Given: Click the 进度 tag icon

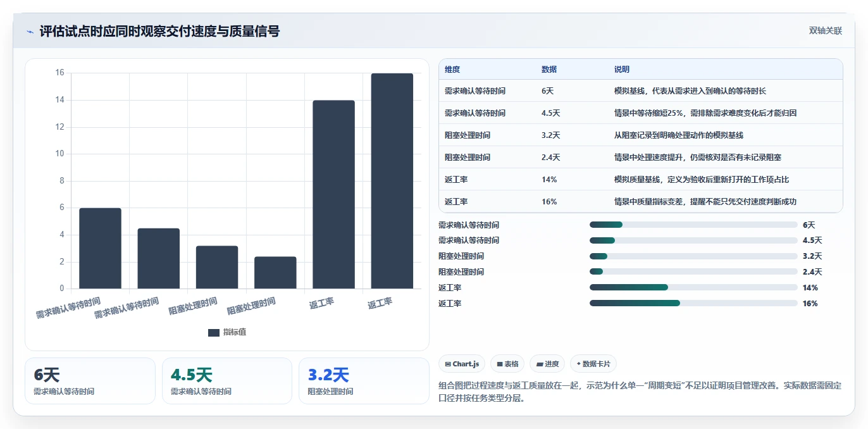Looking at the screenshot, I should click(x=540, y=364).
